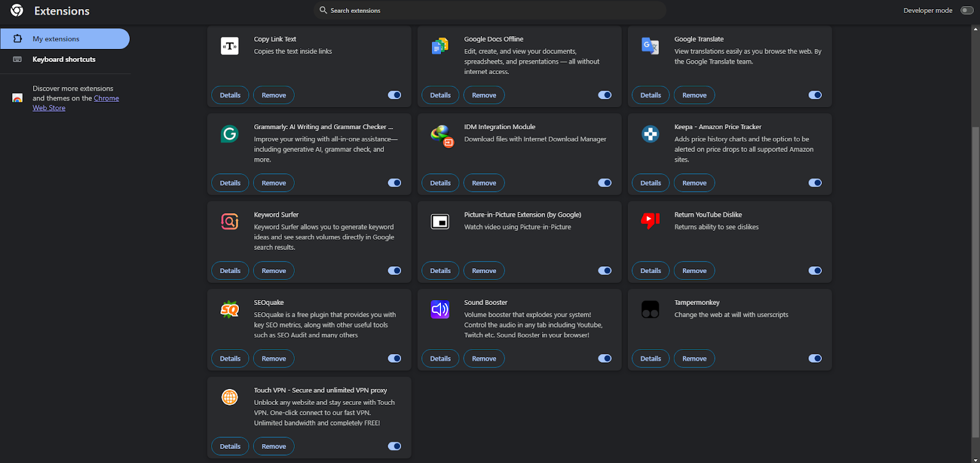Screen dimensions: 980x463
Task: Turn off Google Docs Offline toggle
Action: coord(605,95)
